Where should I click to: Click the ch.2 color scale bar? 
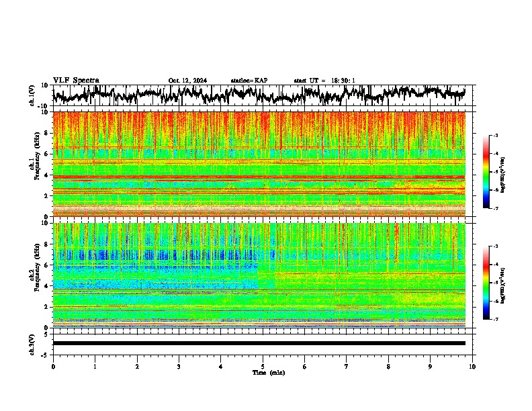click(x=486, y=283)
